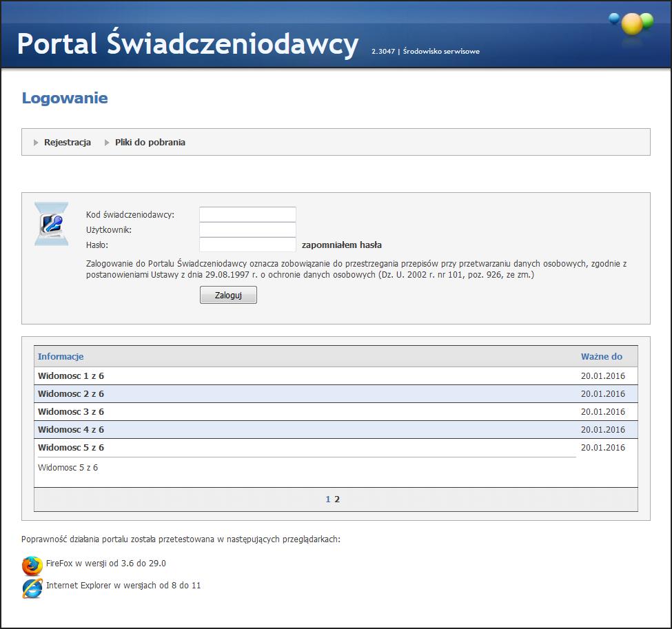Focus the Użytkownik input field
This screenshot has height=629, width=672.
tap(247, 229)
